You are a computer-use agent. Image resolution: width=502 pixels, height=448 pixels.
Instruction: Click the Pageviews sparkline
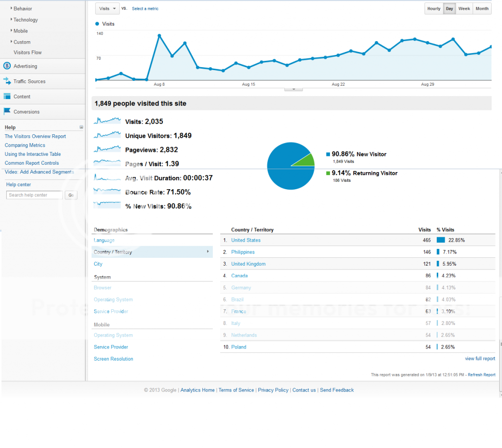click(107, 149)
